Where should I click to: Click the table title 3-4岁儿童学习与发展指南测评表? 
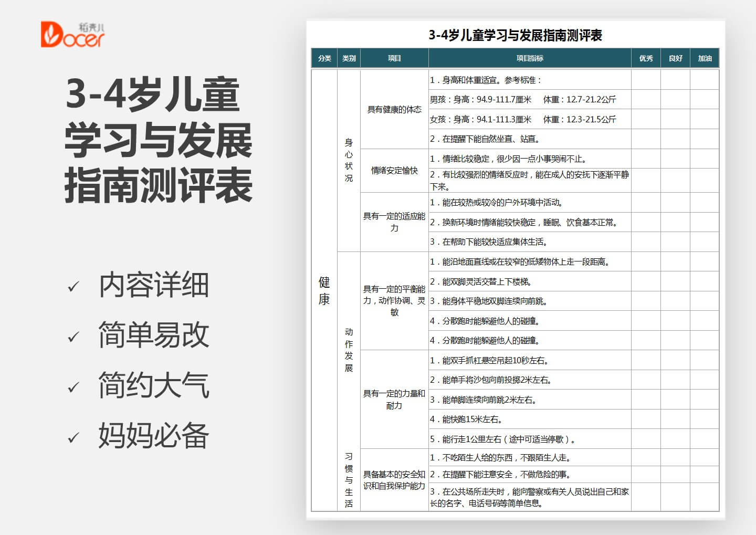[516, 36]
